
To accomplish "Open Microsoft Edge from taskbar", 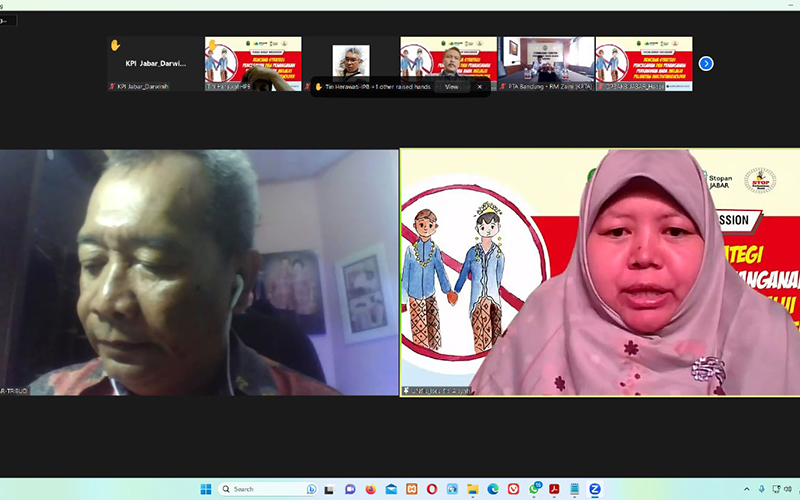I will point(493,489).
